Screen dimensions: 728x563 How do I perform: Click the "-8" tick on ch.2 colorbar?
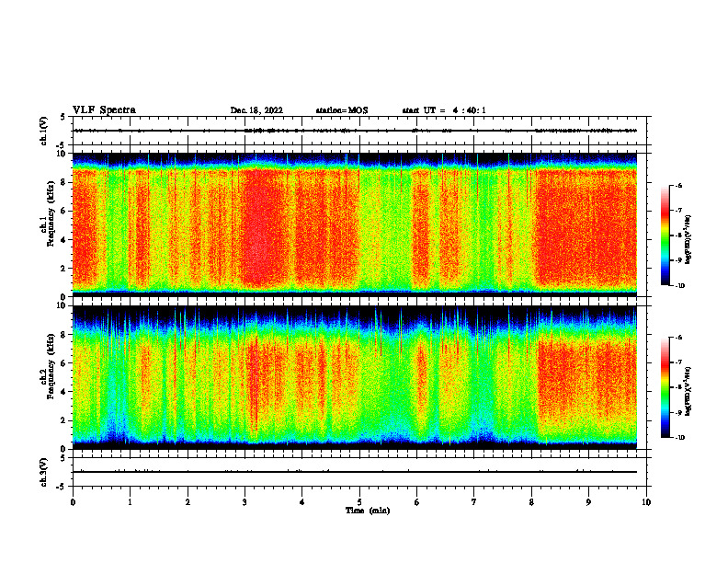point(679,387)
